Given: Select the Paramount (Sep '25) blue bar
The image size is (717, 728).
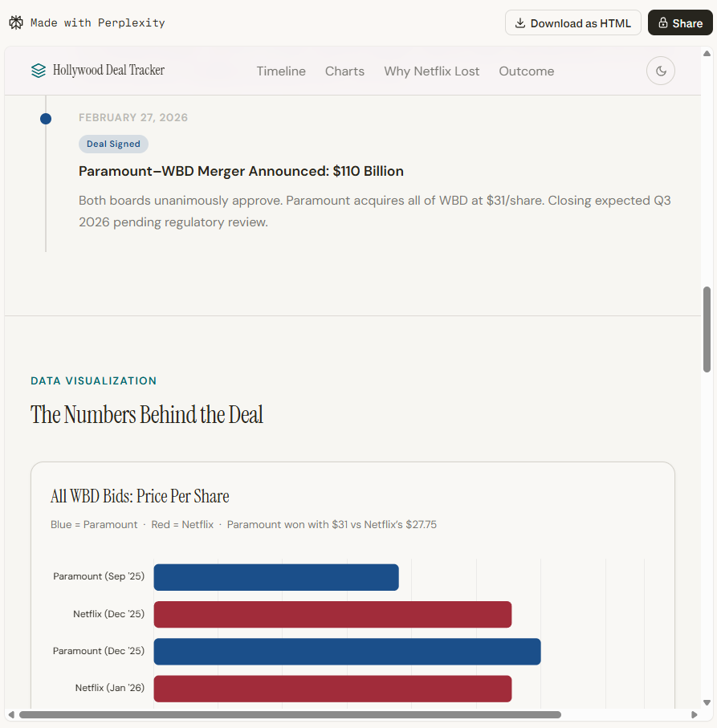Looking at the screenshot, I should [x=275, y=577].
